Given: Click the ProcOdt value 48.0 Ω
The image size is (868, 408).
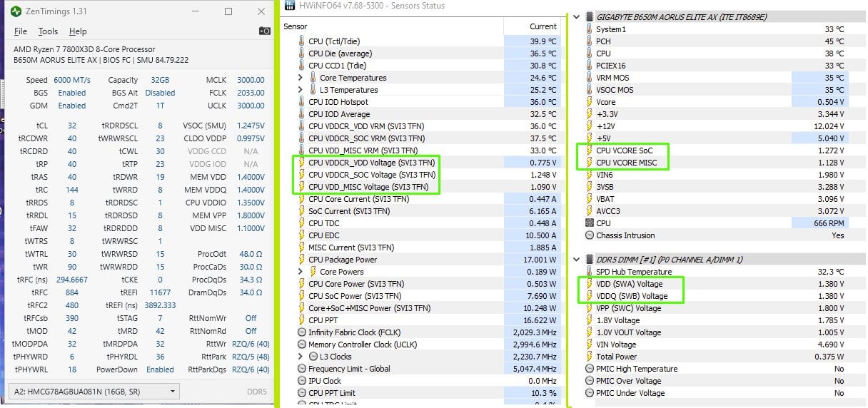Looking at the screenshot, I should click(x=251, y=255).
